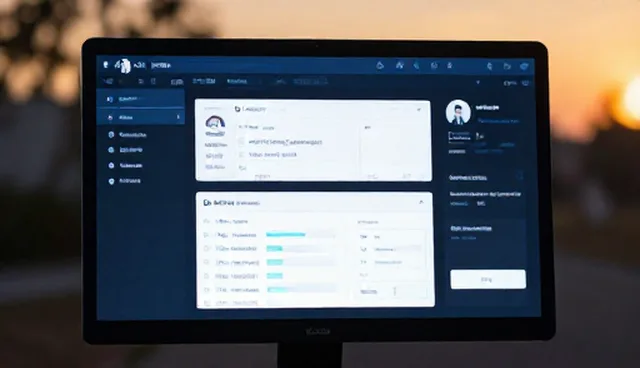Open the small dropdown arrow in the secondary toolbar
This screenshot has width=640, height=368.
(x=478, y=82)
